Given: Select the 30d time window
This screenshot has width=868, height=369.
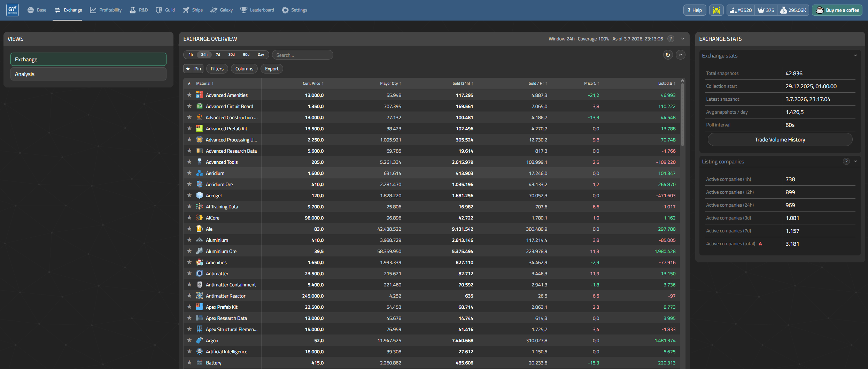Looking at the screenshot, I should 232,55.
